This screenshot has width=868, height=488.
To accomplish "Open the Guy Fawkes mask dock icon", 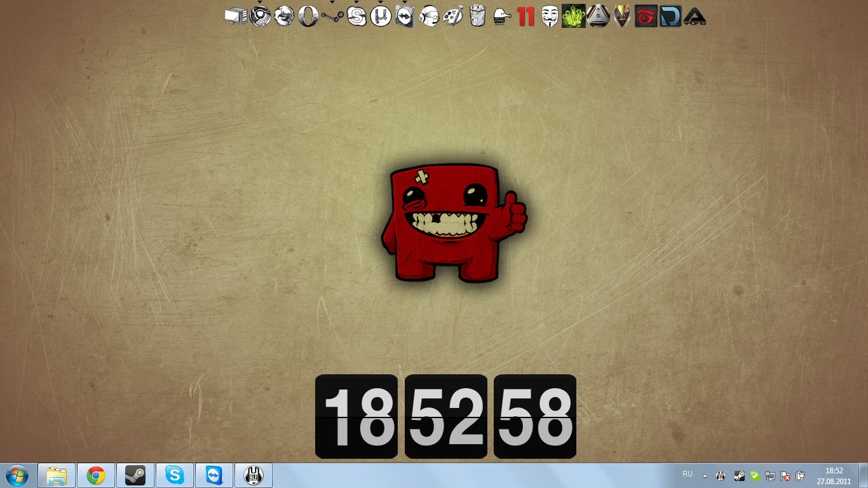I will point(550,16).
